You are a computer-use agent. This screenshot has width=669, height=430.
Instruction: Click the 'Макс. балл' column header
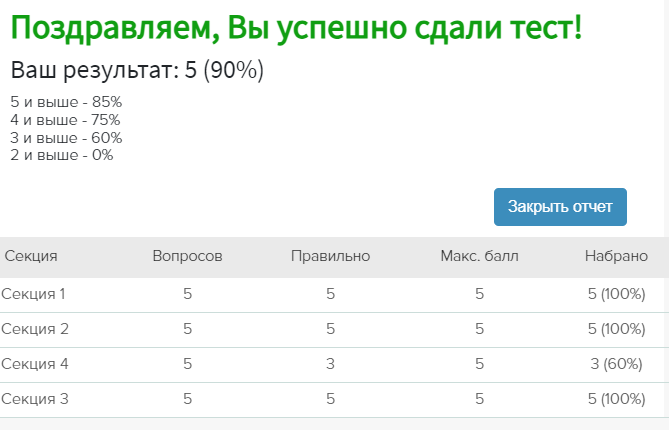(479, 256)
